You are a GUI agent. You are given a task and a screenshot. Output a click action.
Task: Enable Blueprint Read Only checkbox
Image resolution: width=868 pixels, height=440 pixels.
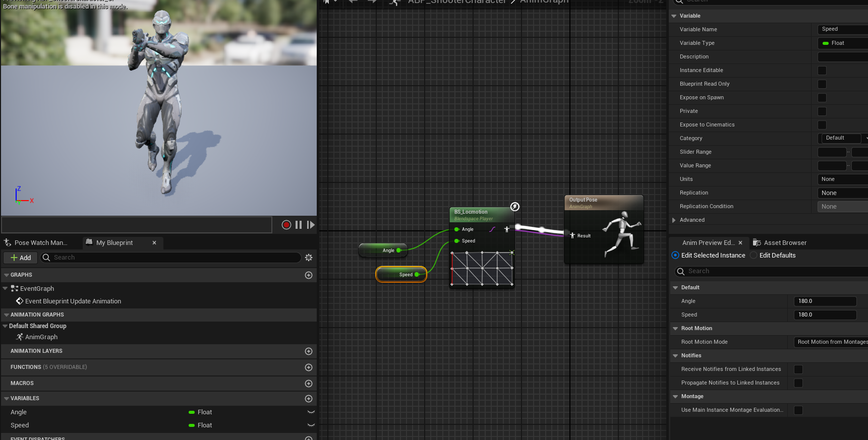tap(822, 84)
